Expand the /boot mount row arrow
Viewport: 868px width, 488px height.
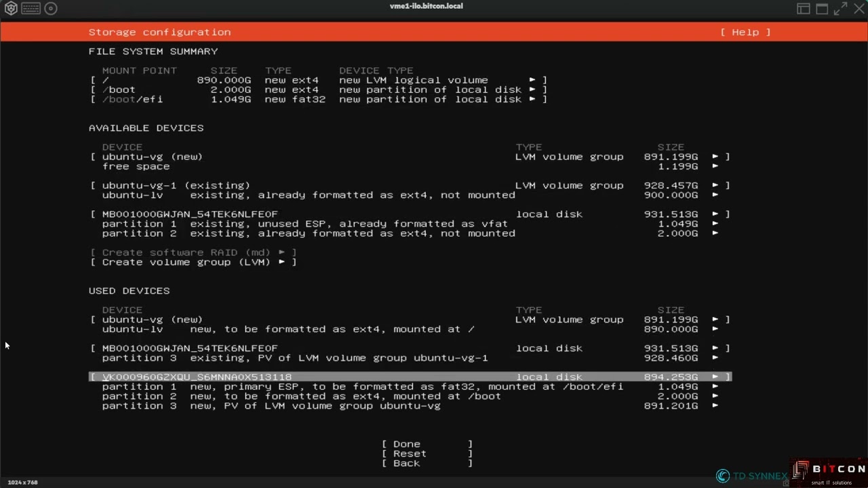(532, 89)
